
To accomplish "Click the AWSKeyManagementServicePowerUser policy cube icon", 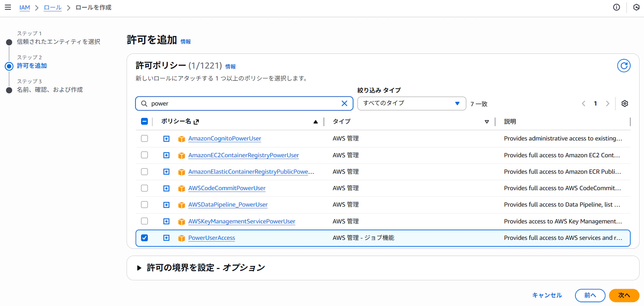I will point(182,222).
